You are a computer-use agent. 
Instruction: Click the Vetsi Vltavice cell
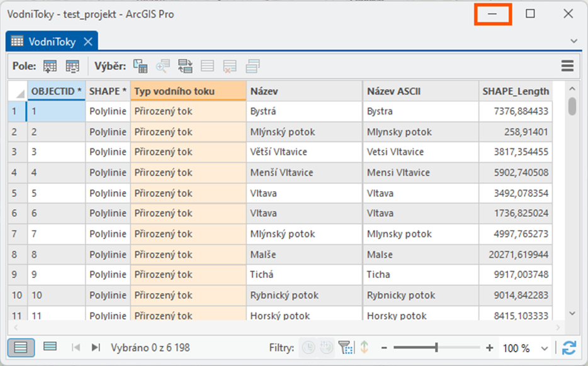coord(421,152)
